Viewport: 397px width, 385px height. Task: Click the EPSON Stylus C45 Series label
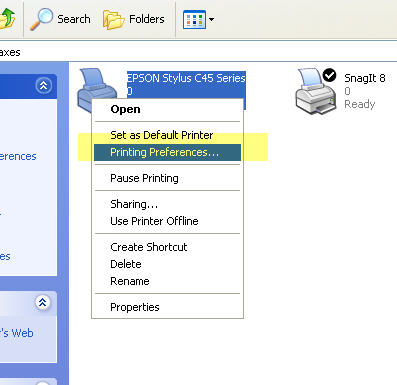coord(186,78)
